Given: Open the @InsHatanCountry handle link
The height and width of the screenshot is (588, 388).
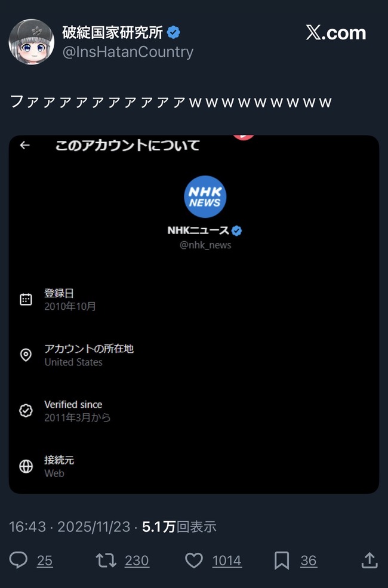Looking at the screenshot, I should (x=128, y=52).
